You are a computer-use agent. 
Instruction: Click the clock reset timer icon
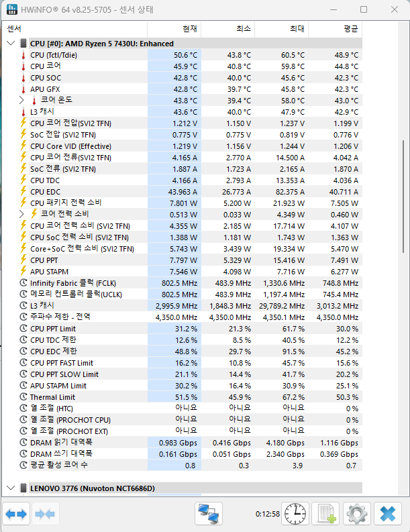[x=295, y=514]
